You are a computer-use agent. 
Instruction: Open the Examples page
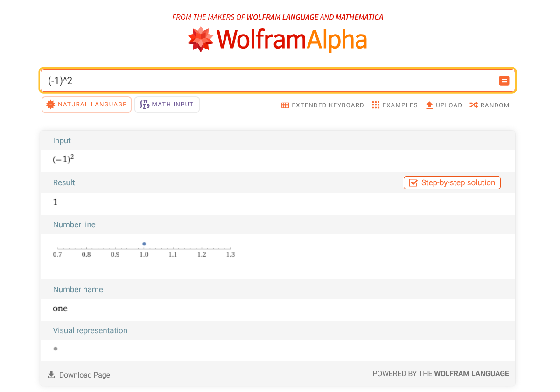point(395,105)
